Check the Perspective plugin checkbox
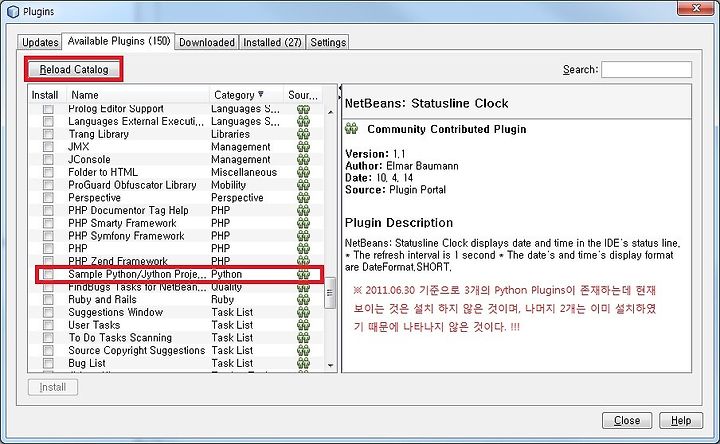The height and width of the screenshot is (444, 720). click(48, 197)
